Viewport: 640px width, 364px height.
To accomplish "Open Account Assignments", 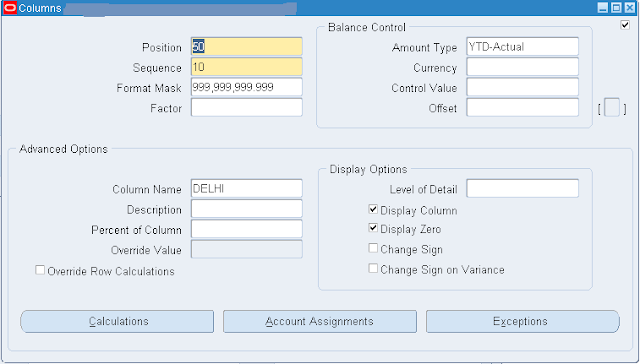I will 320,322.
